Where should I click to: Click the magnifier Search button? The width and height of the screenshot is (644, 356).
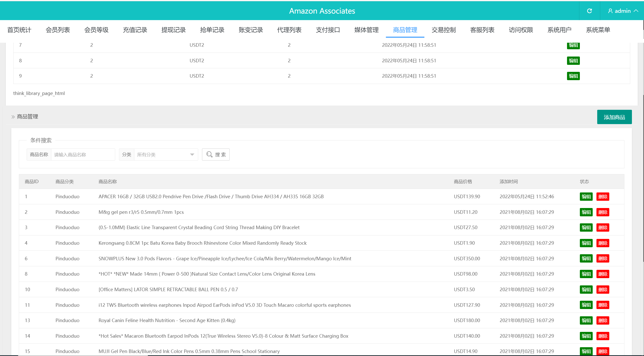click(216, 155)
